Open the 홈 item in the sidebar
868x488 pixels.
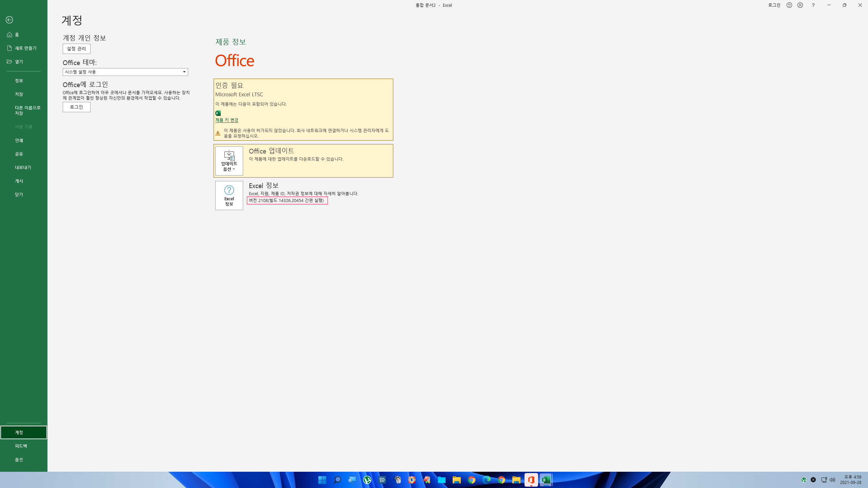pos(17,35)
